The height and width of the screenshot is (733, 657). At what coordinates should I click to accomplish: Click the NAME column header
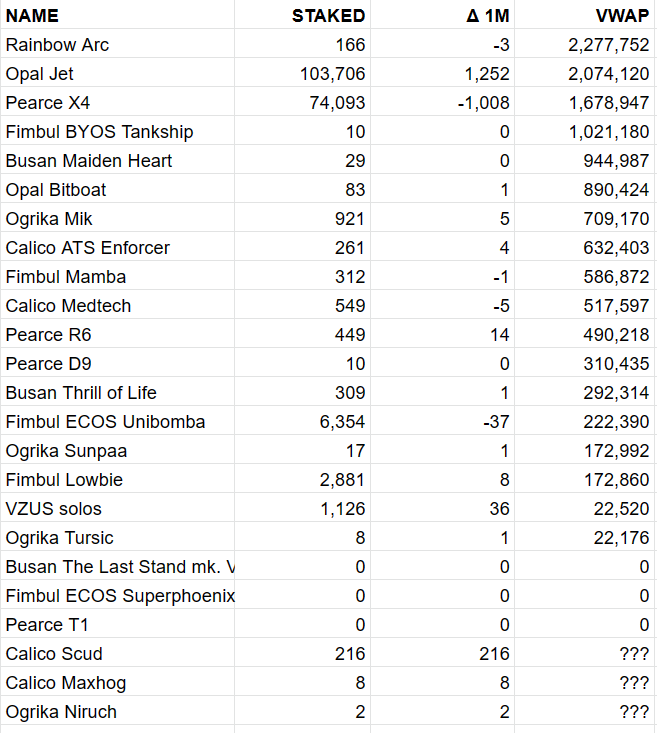(32, 16)
